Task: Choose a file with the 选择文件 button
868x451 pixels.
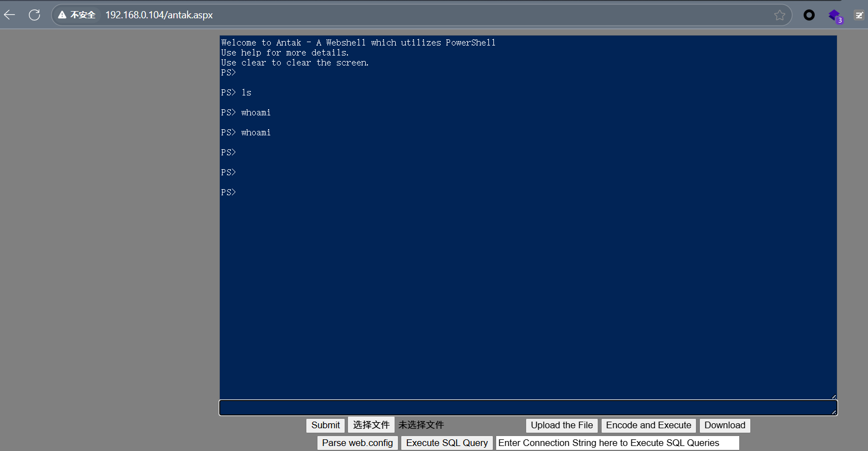Action: coord(371,425)
